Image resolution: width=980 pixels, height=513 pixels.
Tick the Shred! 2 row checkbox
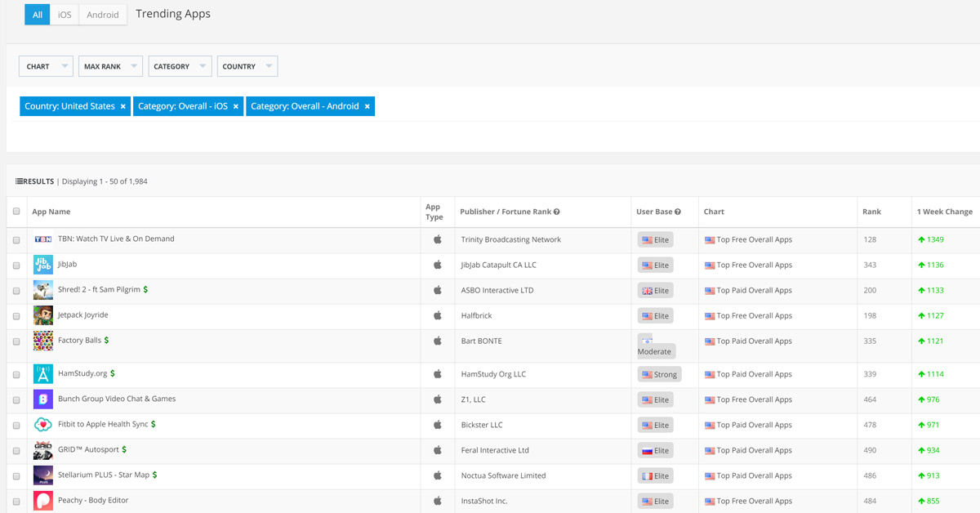(16, 291)
